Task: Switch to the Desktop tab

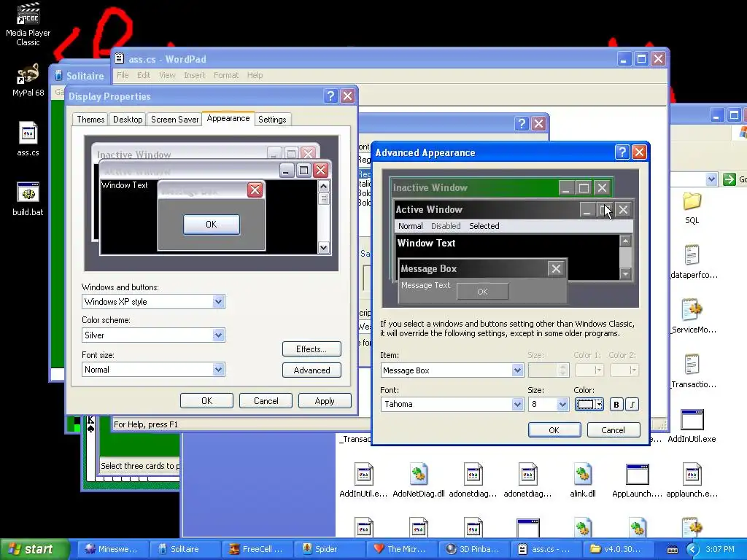Action: [x=127, y=120]
